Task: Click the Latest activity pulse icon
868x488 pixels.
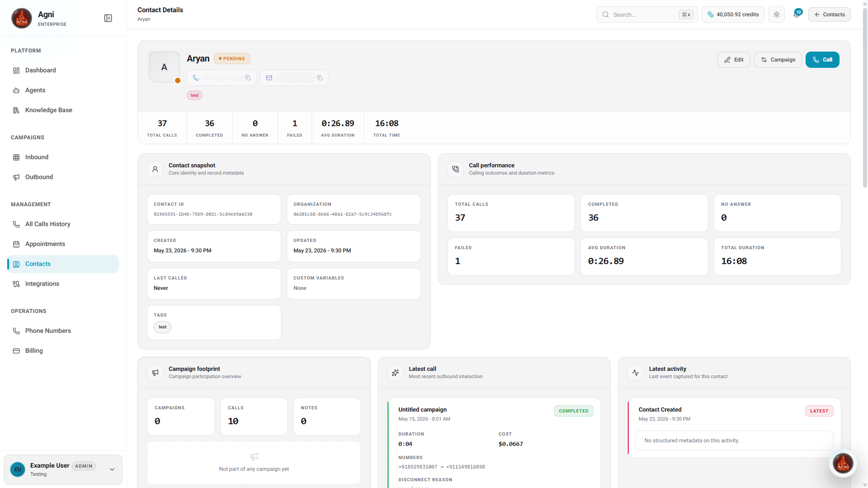Action: 636,373
